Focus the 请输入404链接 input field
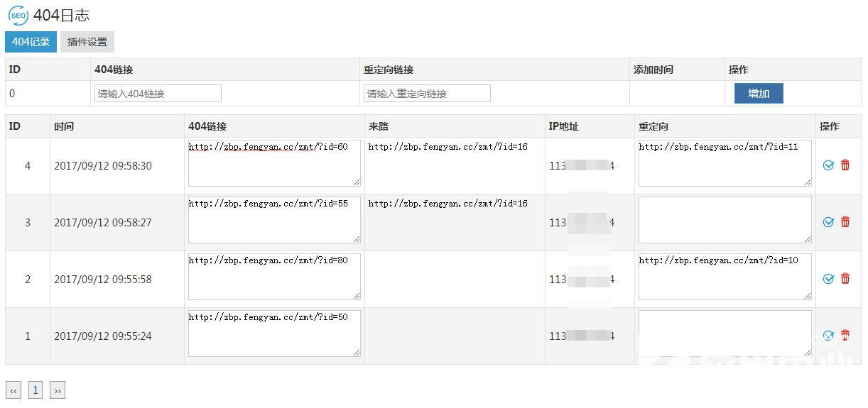The width and height of the screenshot is (868, 408). 158,94
